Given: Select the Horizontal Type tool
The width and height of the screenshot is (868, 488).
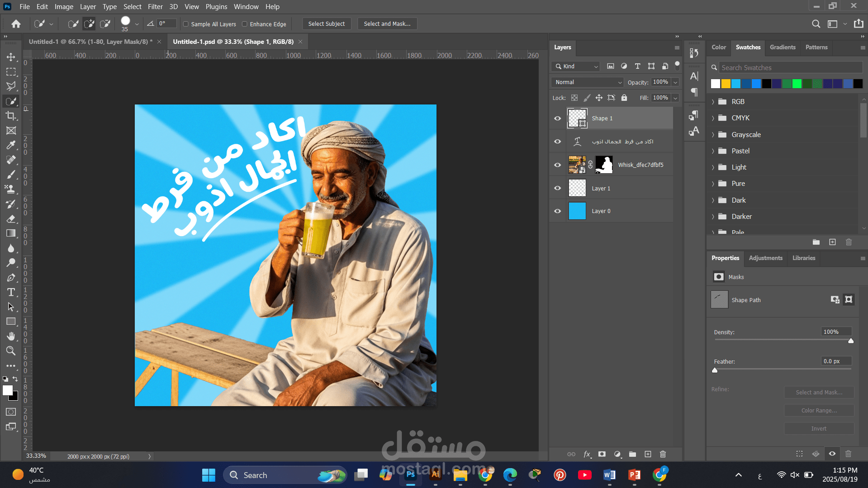Looking at the screenshot, I should point(11,292).
